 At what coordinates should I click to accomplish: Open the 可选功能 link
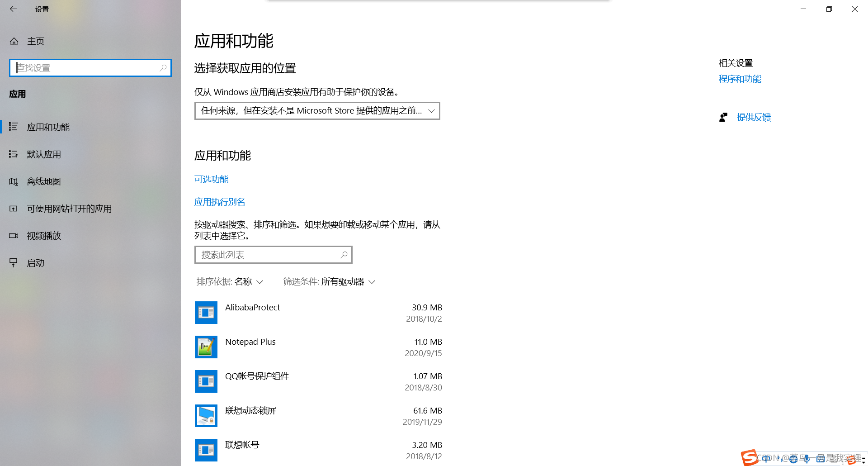tap(211, 179)
